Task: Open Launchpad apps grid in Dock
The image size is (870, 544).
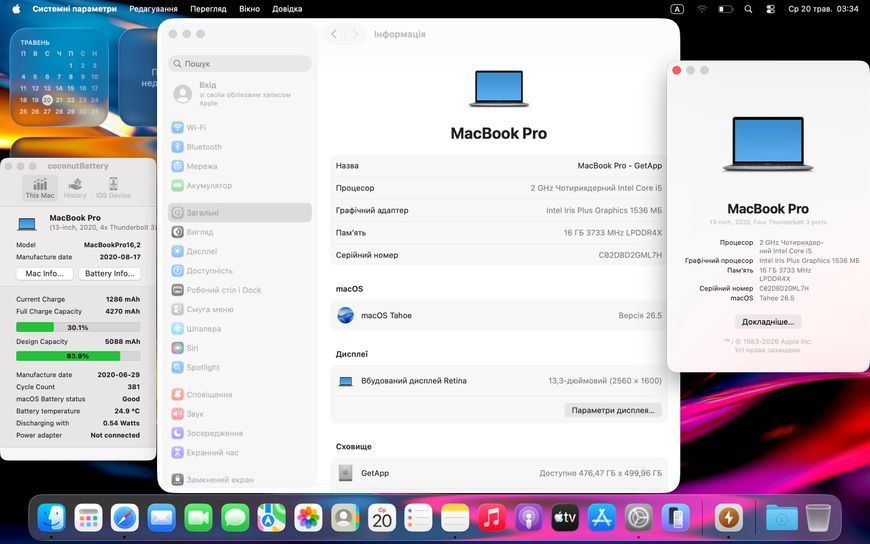Action: (88, 518)
